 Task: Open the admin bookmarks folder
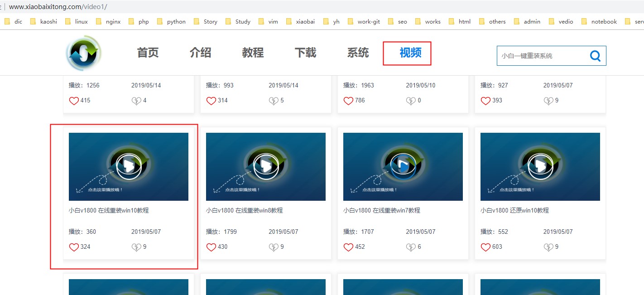tap(527, 21)
